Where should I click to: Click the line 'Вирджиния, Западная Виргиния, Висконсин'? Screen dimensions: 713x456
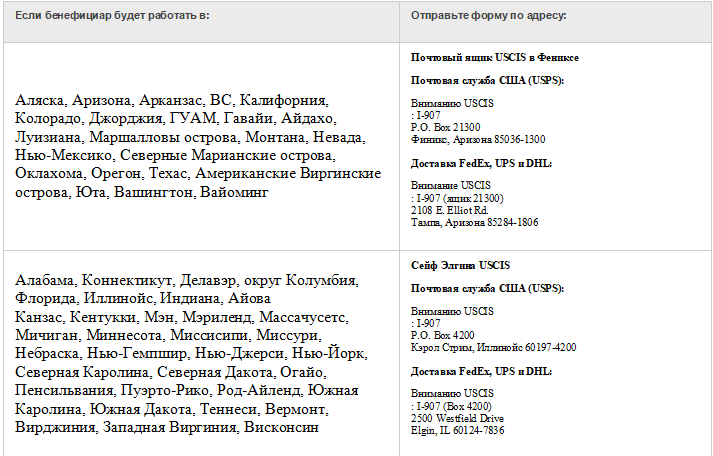167,427
